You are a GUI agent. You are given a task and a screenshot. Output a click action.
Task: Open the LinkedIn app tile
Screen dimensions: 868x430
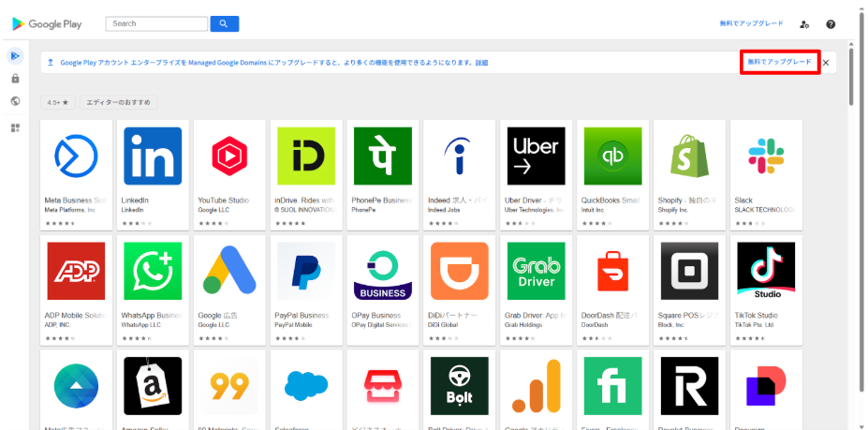coord(150,174)
